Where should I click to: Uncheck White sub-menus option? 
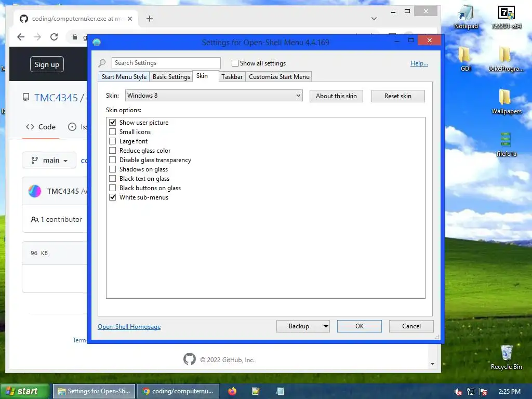click(112, 197)
